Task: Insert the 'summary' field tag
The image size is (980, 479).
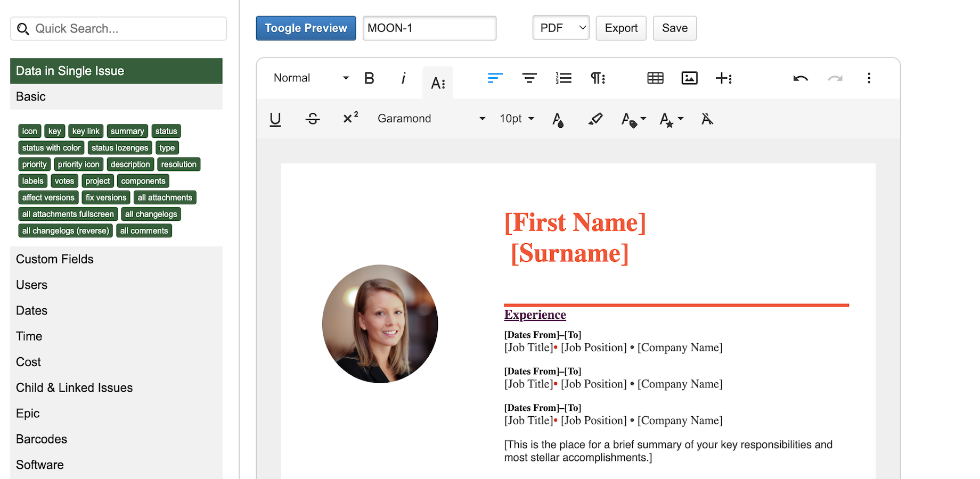Action: (127, 131)
